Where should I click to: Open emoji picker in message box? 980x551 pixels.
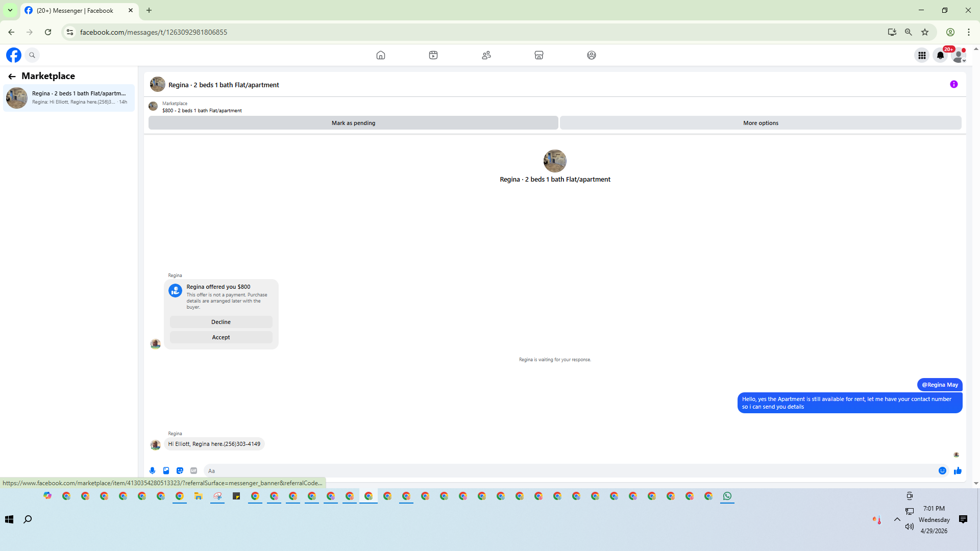pos(942,471)
